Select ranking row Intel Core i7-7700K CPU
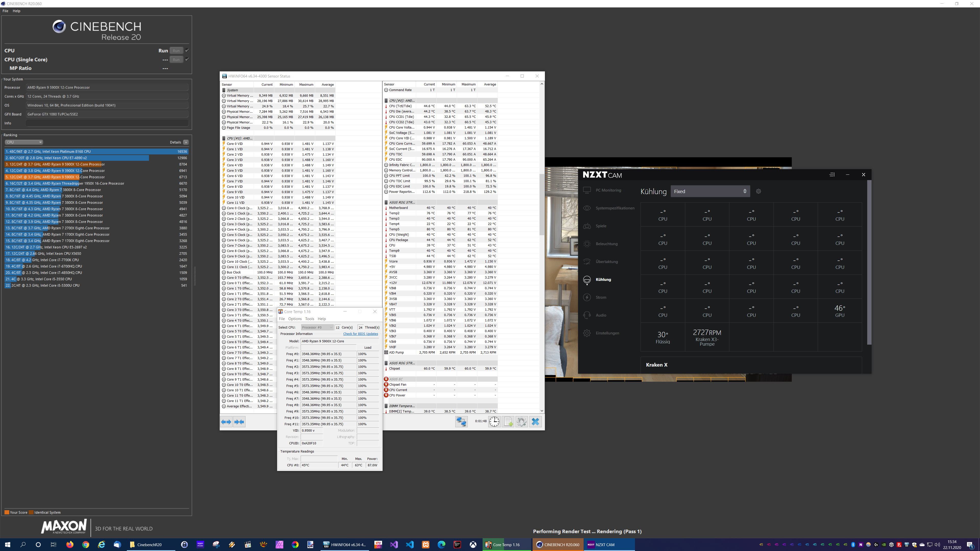Viewport: 980px width, 551px height. 97,260
